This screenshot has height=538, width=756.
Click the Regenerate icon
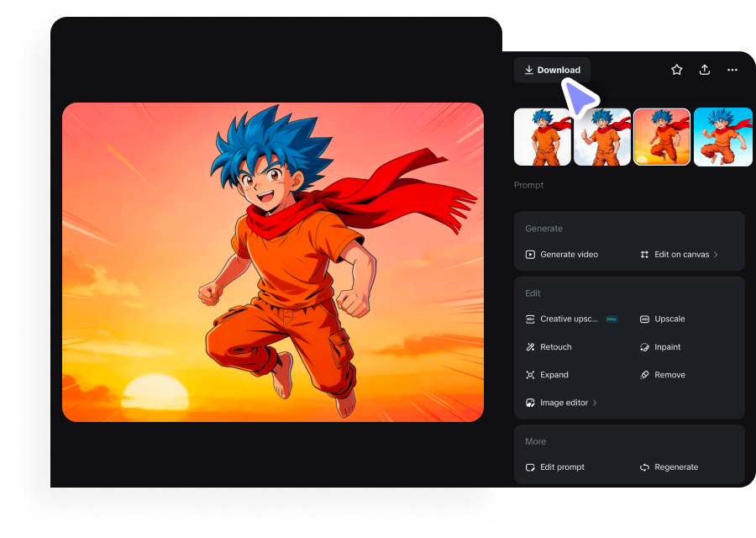pos(645,467)
